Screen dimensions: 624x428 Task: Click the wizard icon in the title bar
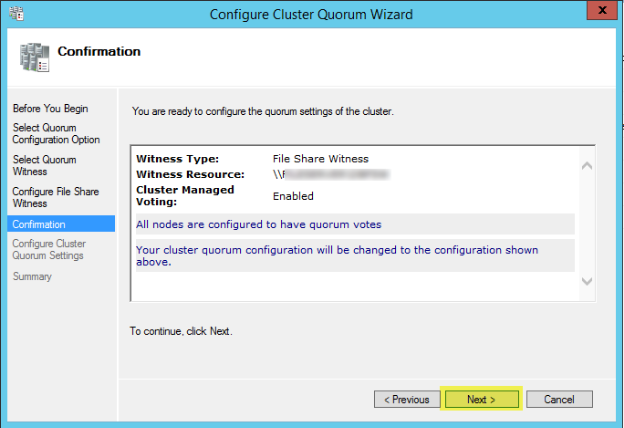[x=14, y=14]
